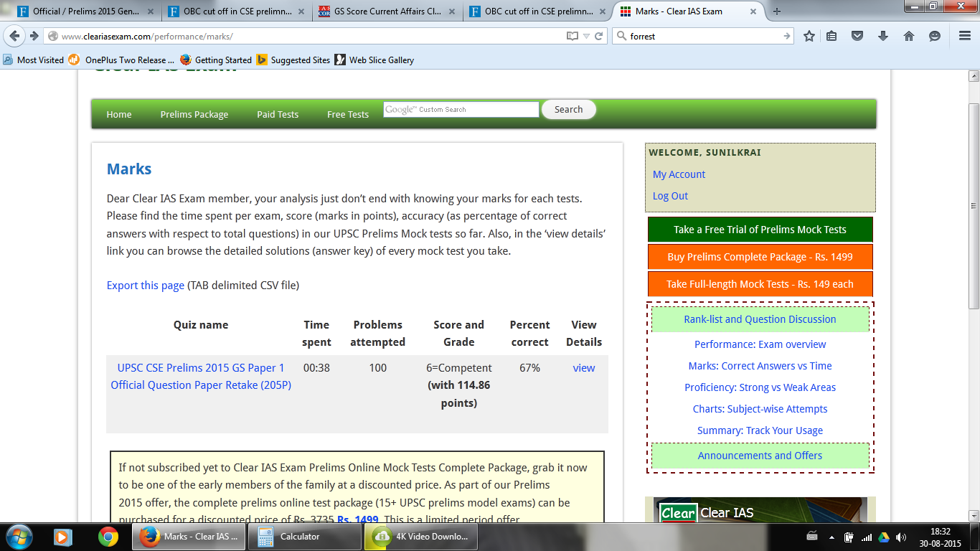Viewport: 980px width, 551px height.
Task: Open the Firefox hamburger menu
Action: coord(965,36)
